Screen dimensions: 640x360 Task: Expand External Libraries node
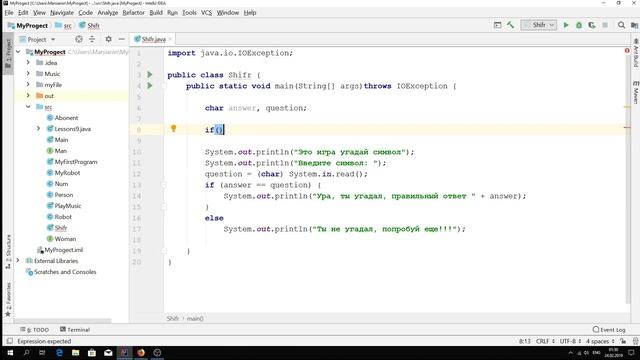tap(18, 260)
